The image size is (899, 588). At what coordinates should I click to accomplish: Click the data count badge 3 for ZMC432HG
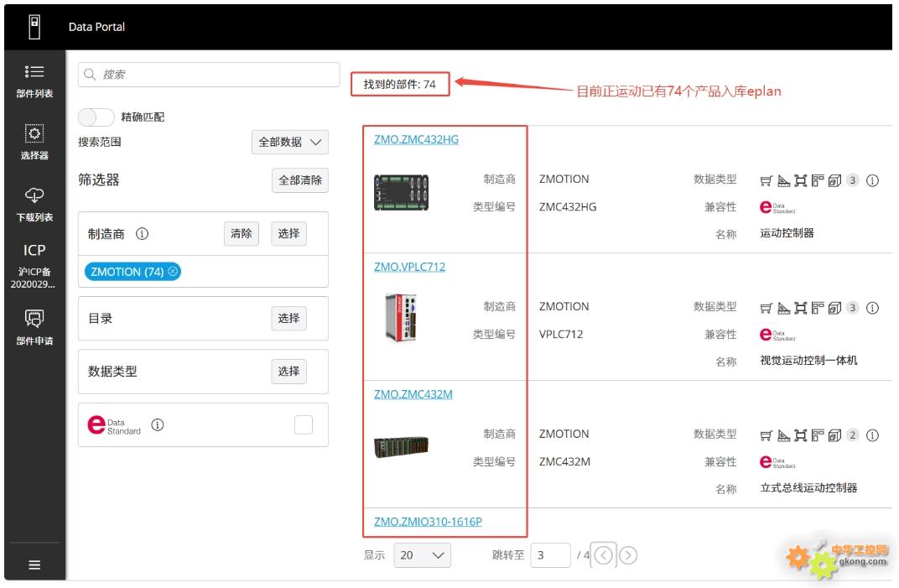coord(853,180)
